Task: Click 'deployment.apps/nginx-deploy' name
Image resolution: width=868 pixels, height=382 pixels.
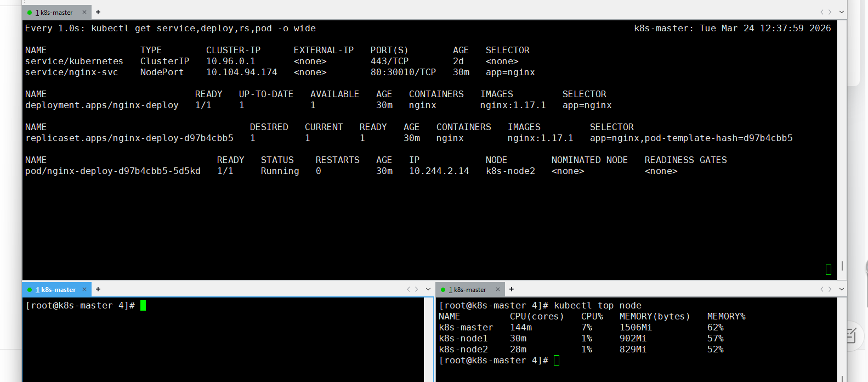Action: point(102,105)
